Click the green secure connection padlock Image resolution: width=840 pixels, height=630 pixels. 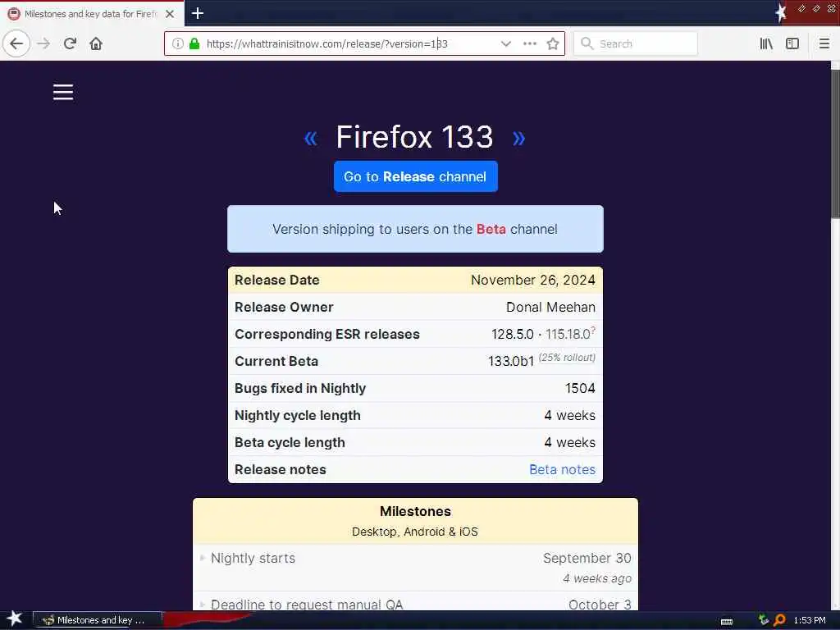[x=194, y=43]
